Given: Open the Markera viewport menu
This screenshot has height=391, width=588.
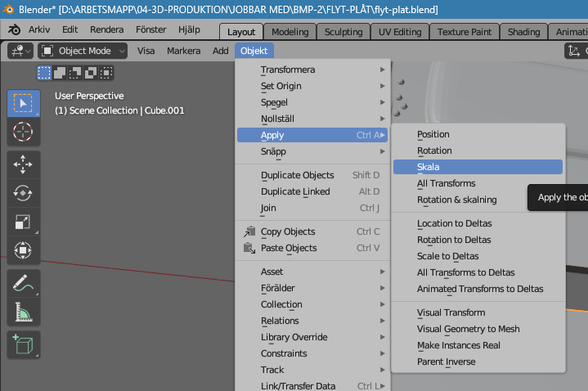Looking at the screenshot, I should pyautogui.click(x=183, y=51).
